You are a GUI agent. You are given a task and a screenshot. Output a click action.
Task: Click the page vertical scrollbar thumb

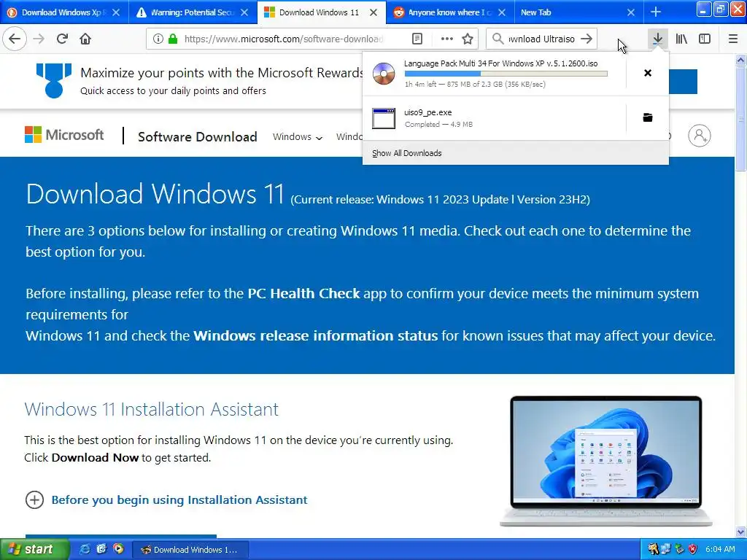(741, 119)
